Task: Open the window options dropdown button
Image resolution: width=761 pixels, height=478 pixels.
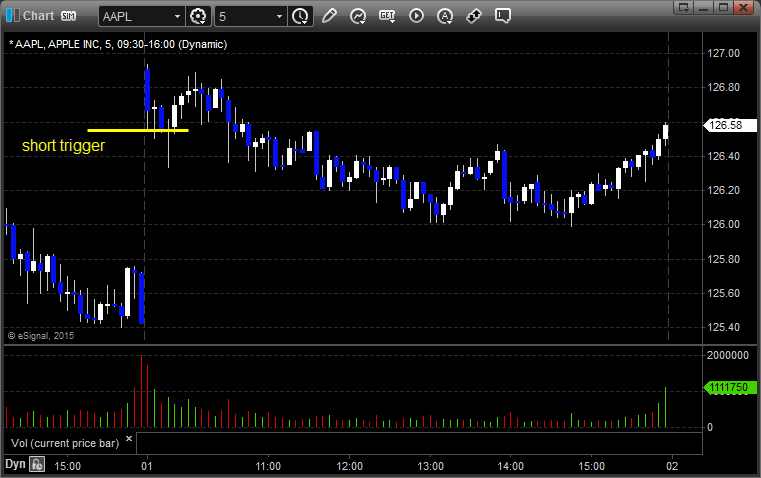Action: (683, 7)
